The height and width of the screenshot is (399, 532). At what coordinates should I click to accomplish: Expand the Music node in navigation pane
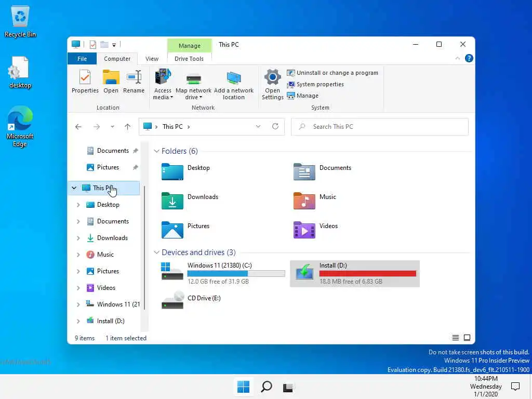point(78,255)
